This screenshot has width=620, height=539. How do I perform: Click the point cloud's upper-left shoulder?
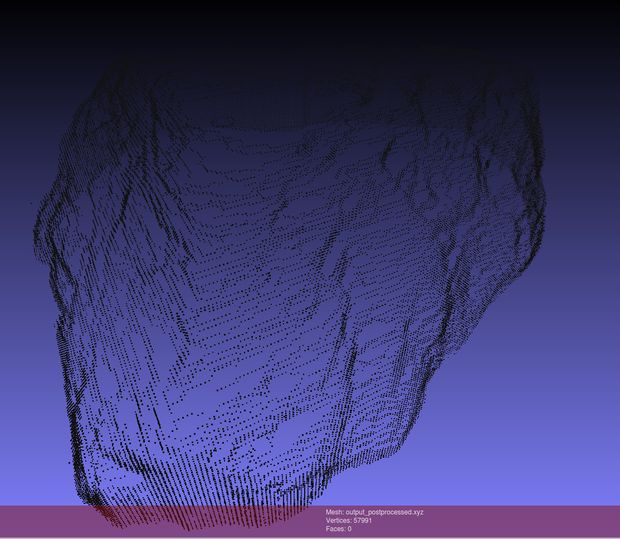[x=100, y=110]
